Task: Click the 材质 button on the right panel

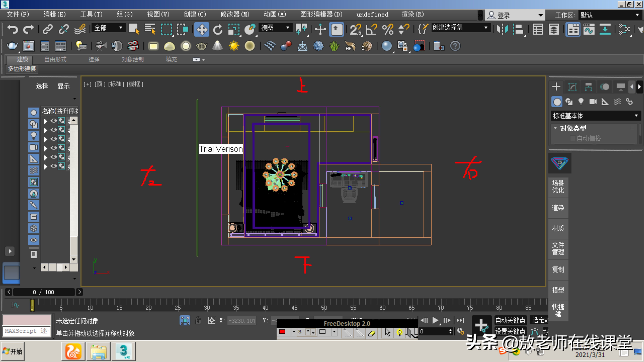Action: (558, 228)
